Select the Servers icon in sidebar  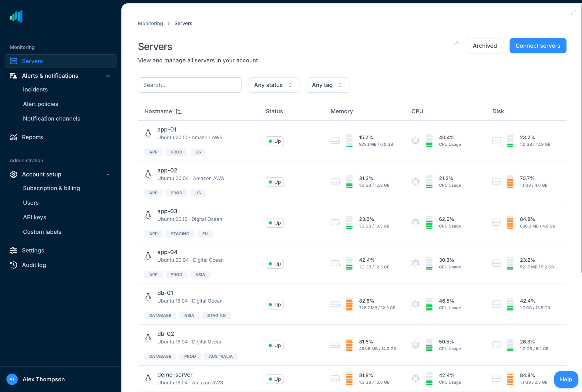click(x=13, y=61)
